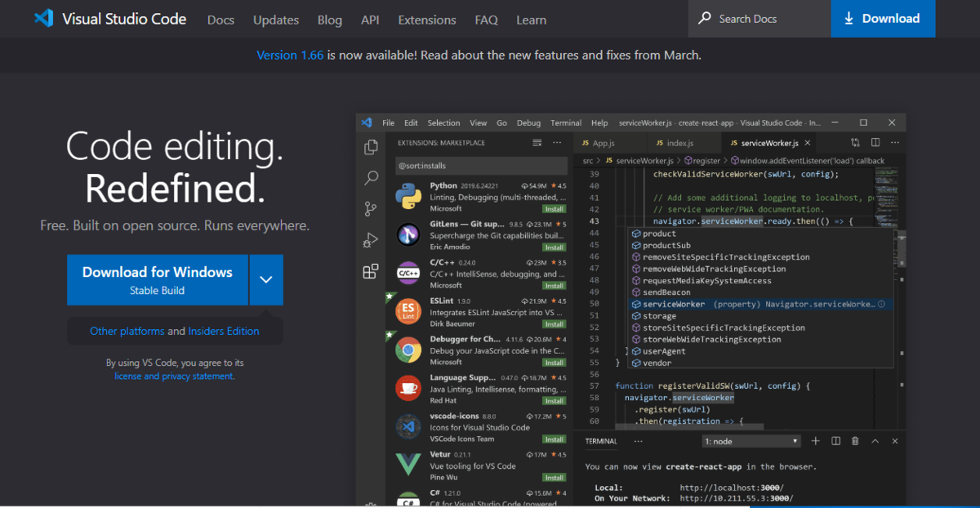Image resolution: width=980 pixels, height=508 pixels.
Task: Click the Other platforms link
Action: point(127,331)
